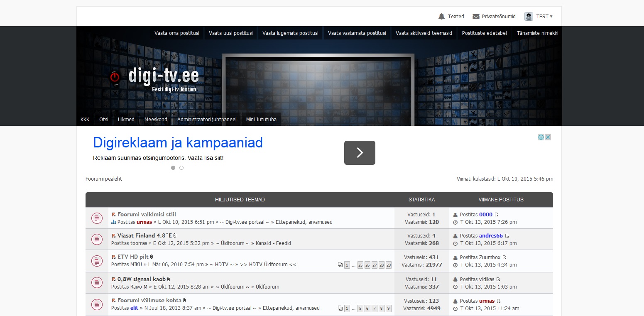
Task: Click the Foorumi pealeht breadcrumb link
Action: point(104,179)
